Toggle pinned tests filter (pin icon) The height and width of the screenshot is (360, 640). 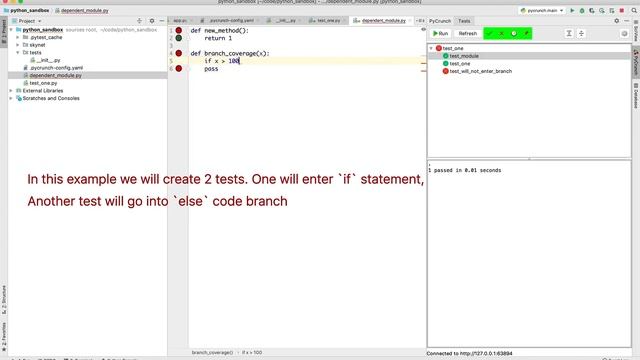pos(526,33)
